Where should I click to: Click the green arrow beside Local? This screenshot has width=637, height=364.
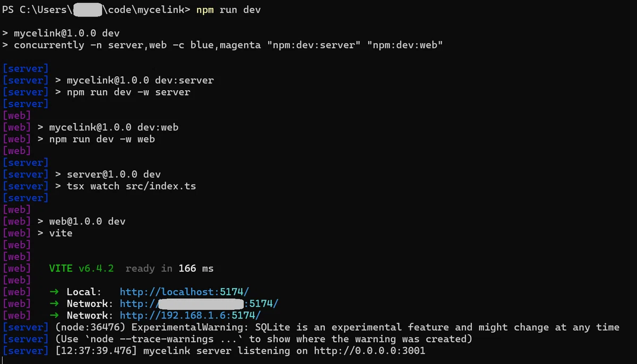pos(54,292)
